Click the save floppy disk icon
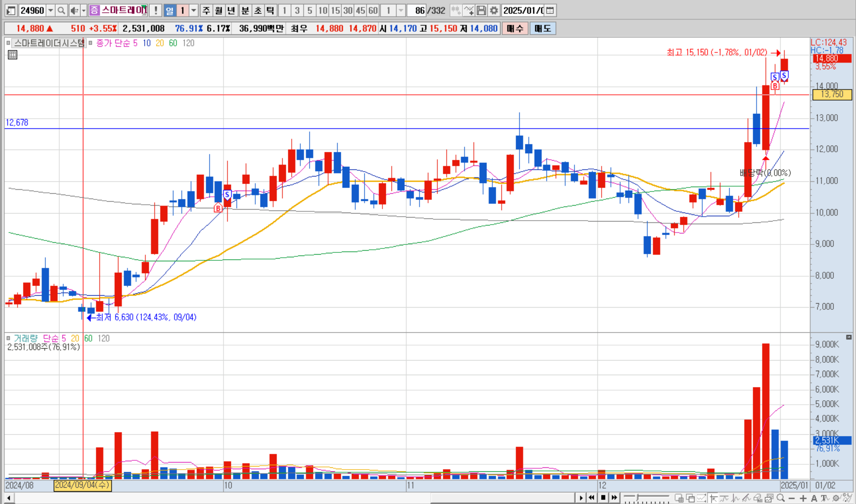Screen dimensions: 856x504 coord(482,10)
